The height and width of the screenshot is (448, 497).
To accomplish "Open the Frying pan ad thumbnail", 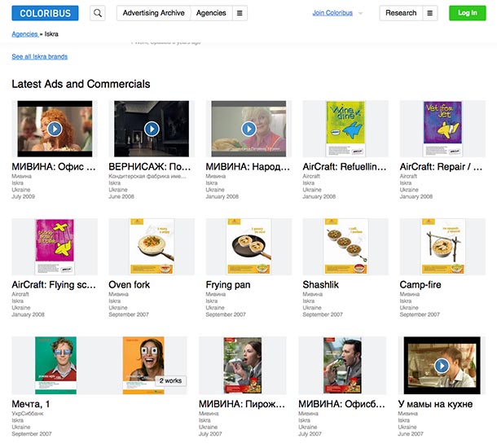I will tap(248, 247).
